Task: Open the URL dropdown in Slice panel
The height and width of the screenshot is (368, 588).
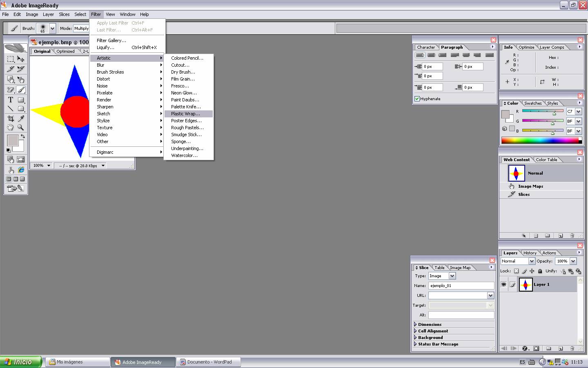Action: click(491, 295)
